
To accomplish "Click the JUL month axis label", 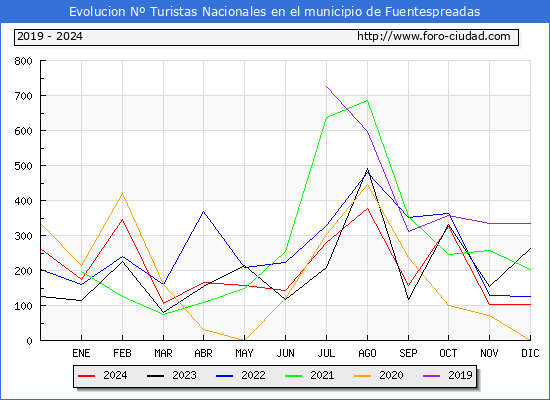I will click(326, 353).
